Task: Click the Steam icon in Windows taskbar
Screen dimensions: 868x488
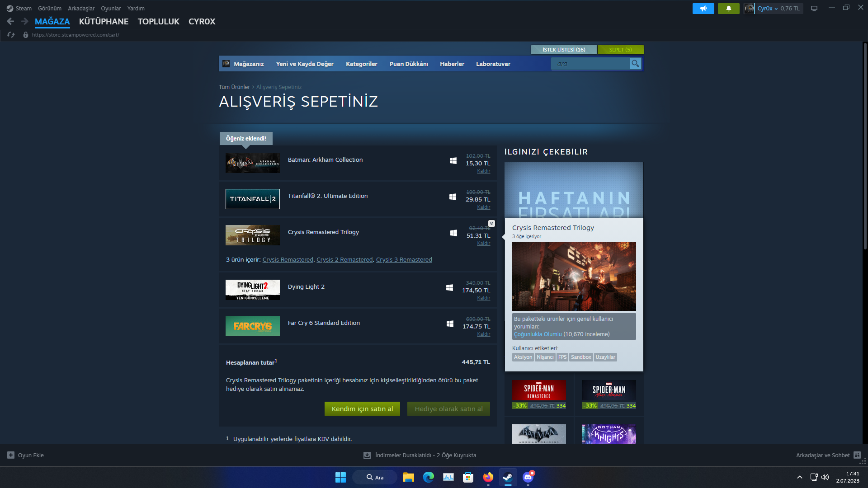Action: tap(508, 477)
